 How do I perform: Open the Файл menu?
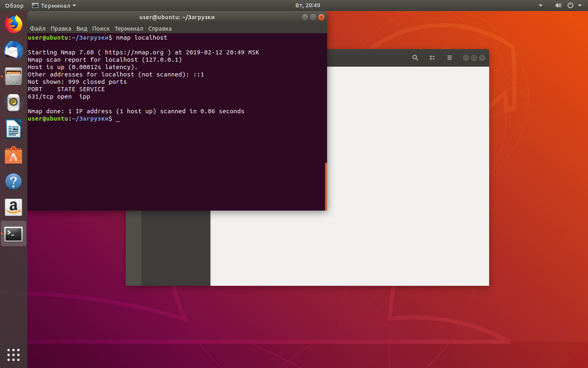pyautogui.click(x=38, y=29)
